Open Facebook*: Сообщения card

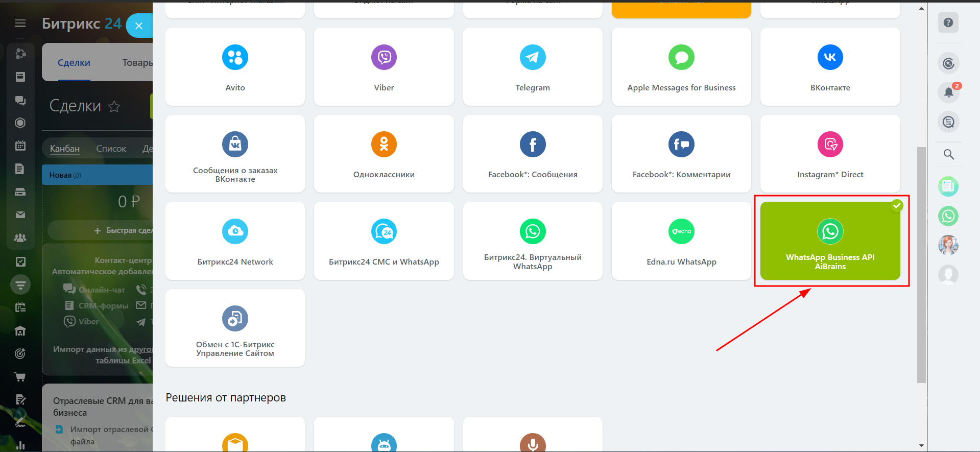[x=533, y=154]
